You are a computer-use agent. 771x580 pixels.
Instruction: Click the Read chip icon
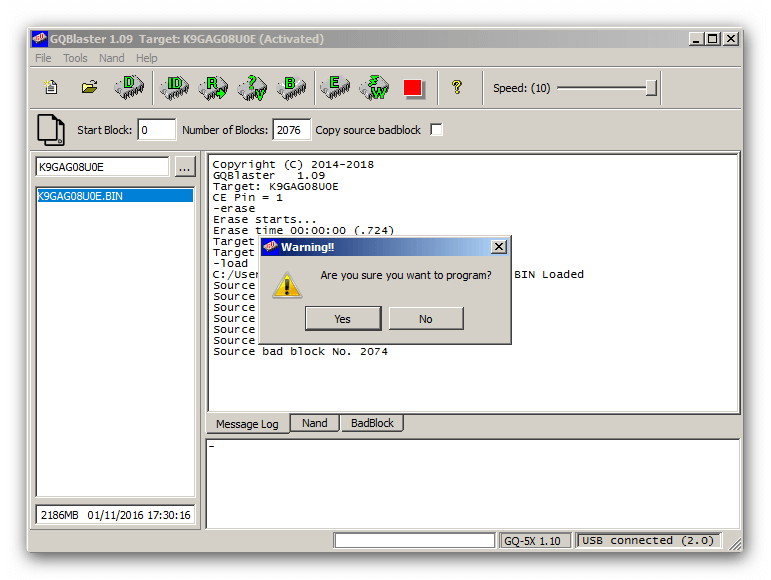pyautogui.click(x=213, y=88)
